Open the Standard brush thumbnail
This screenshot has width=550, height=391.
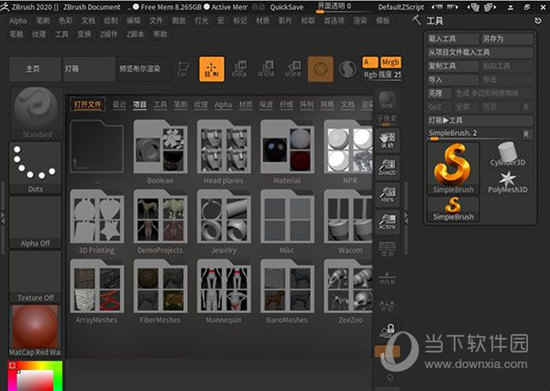click(36, 113)
